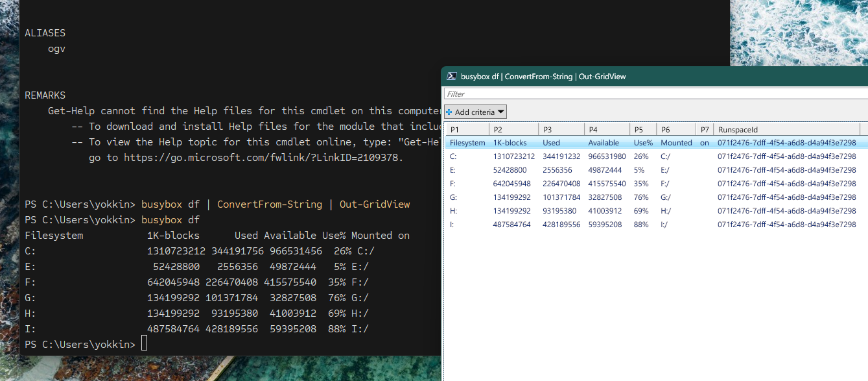Sort by the P5 column header

[x=642, y=129]
